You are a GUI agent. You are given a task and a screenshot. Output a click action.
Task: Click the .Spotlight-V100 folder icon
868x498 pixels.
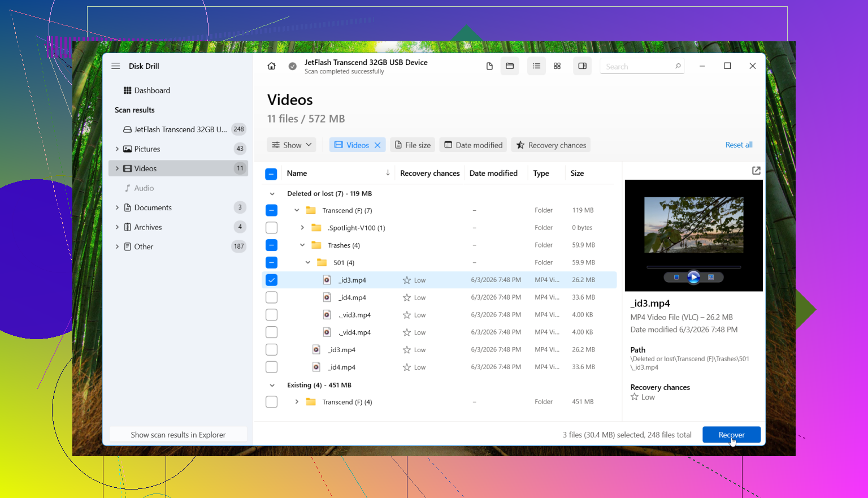click(316, 228)
